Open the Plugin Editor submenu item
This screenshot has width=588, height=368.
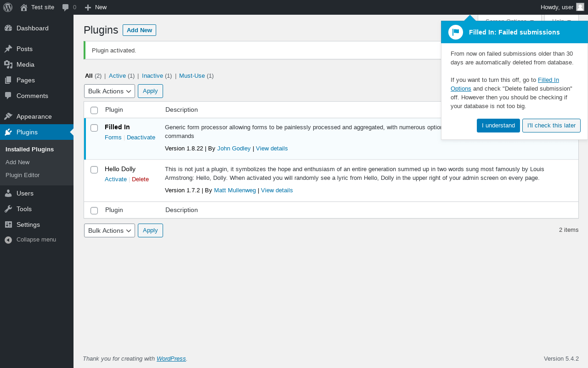click(x=23, y=175)
